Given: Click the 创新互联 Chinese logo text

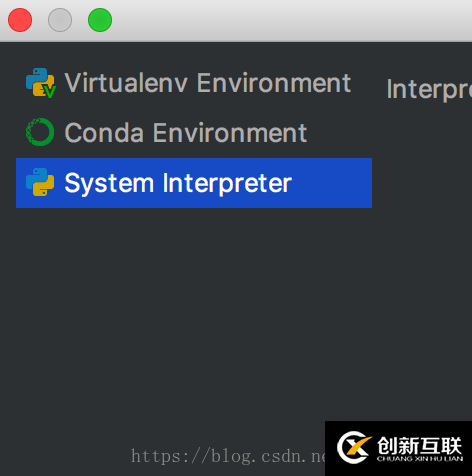Looking at the screenshot, I should tap(419, 446).
